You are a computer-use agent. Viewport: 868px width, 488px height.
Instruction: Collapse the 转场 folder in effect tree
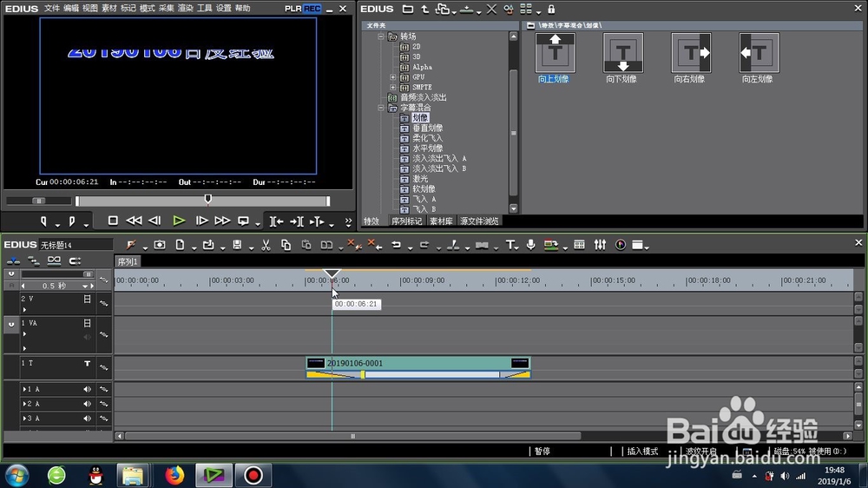(x=381, y=36)
